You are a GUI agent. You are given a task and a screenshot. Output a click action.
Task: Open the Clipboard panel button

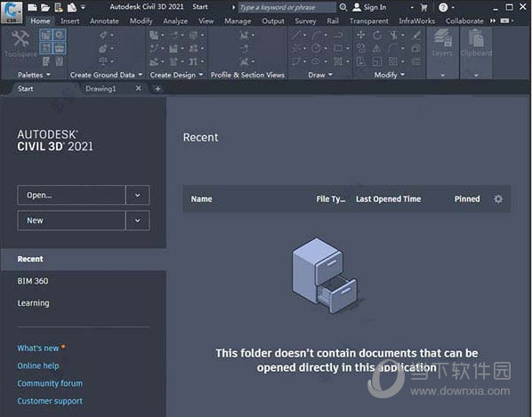point(476,43)
